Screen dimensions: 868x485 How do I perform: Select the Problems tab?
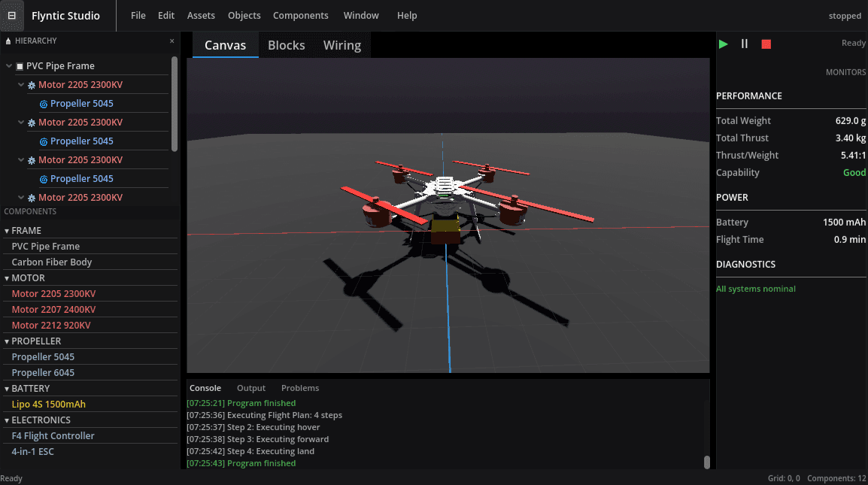pos(300,388)
